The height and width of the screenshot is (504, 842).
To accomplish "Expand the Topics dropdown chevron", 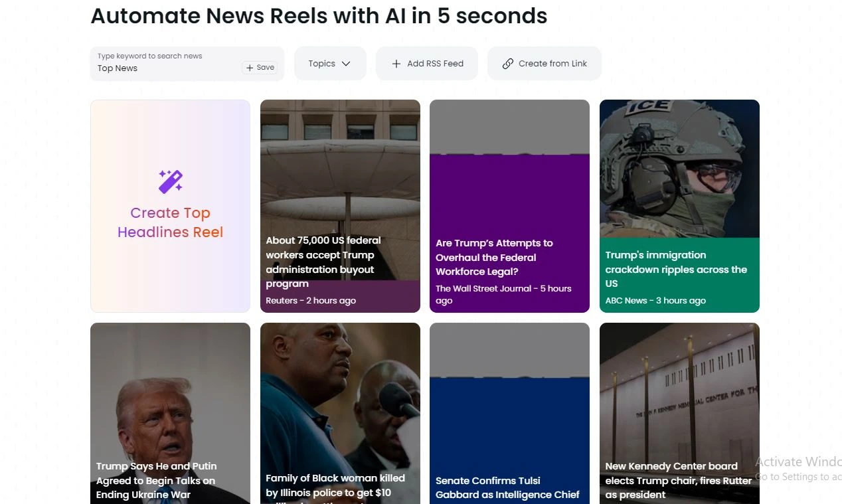I will point(346,64).
